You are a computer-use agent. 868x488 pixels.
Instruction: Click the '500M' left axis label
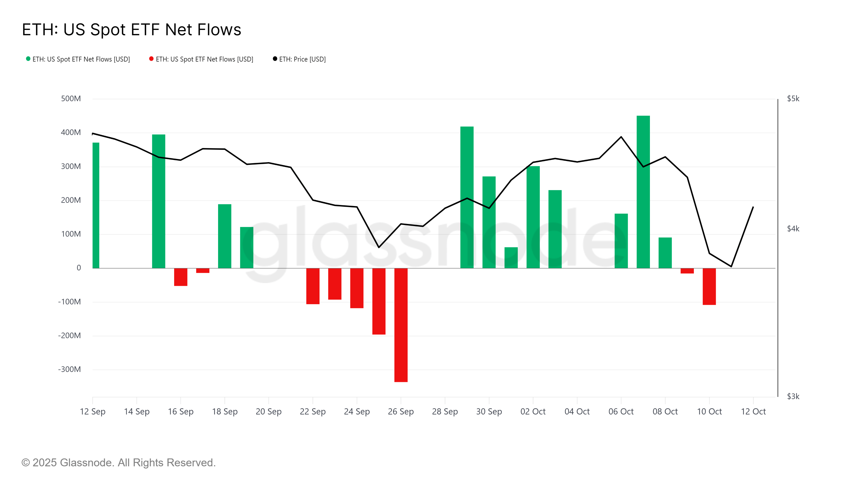(71, 99)
